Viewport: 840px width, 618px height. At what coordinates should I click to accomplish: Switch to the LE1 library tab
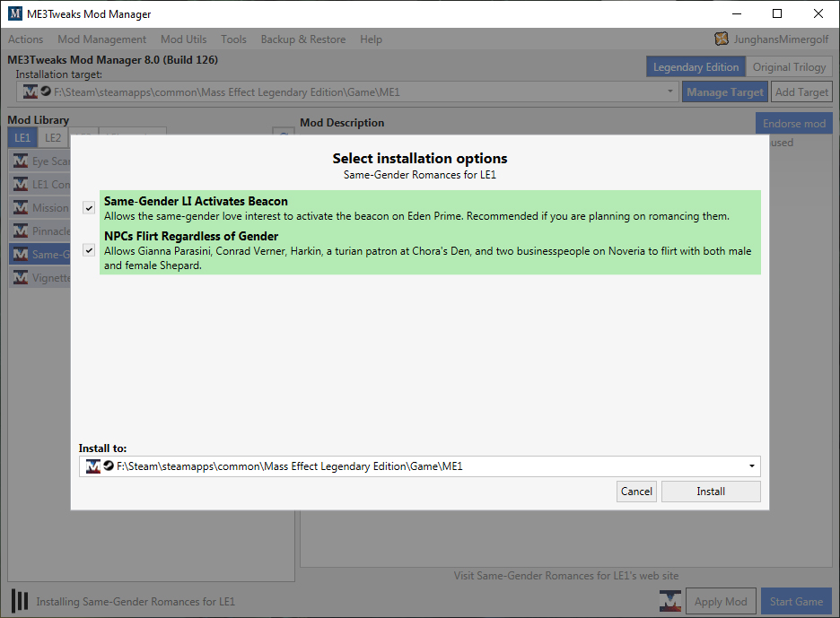(x=22, y=137)
